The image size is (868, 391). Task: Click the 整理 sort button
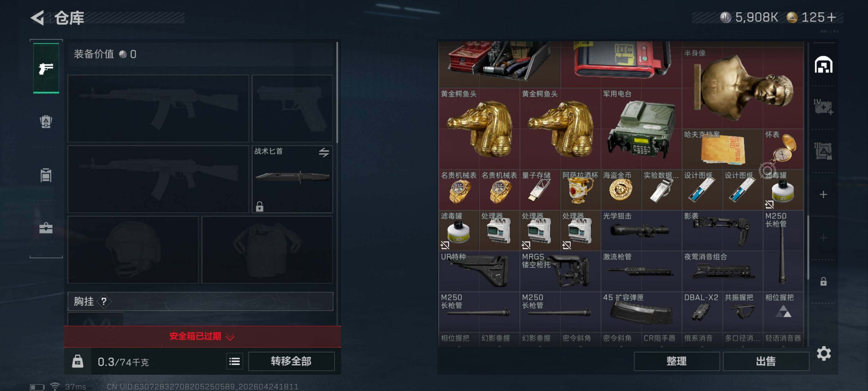coord(677,361)
